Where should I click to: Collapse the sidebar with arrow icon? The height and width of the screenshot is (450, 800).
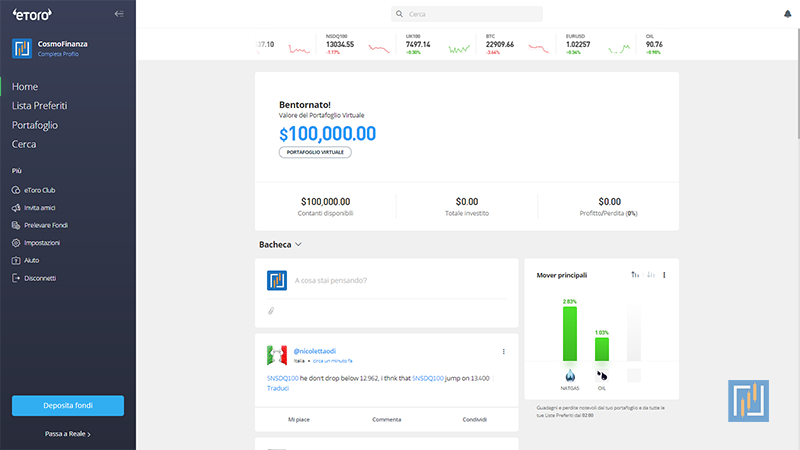[119, 14]
